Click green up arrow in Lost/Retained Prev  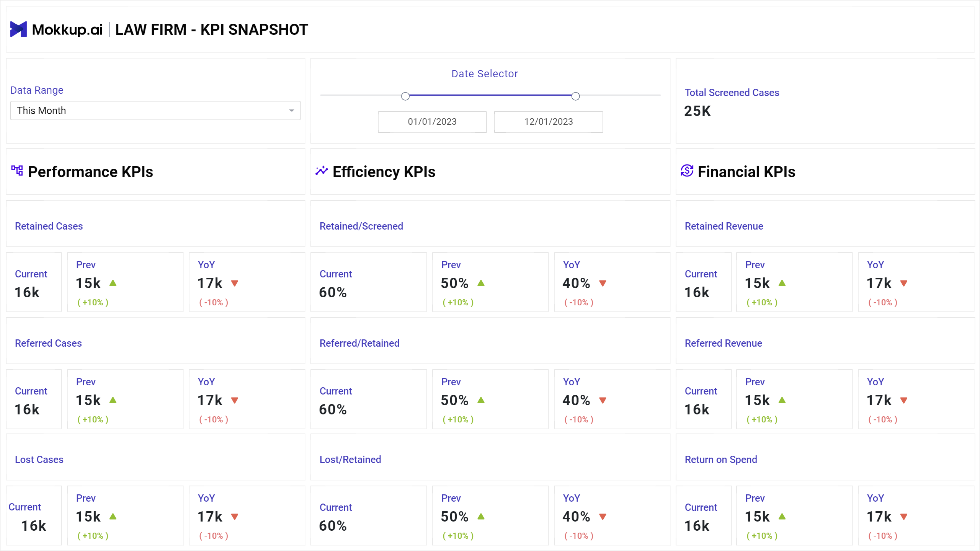[x=481, y=517]
